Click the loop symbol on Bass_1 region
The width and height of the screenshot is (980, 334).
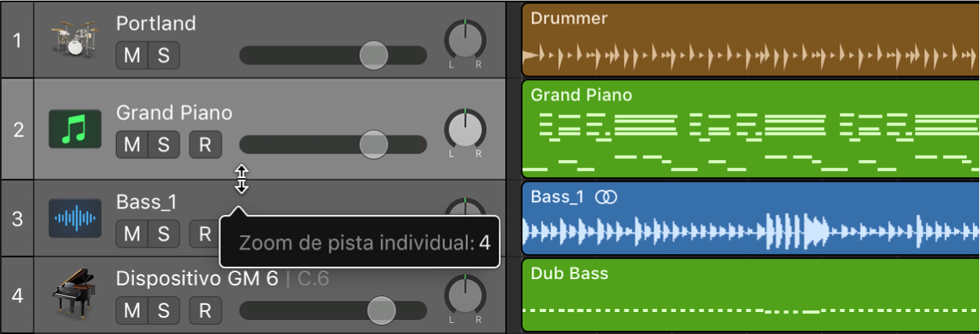[x=606, y=198]
